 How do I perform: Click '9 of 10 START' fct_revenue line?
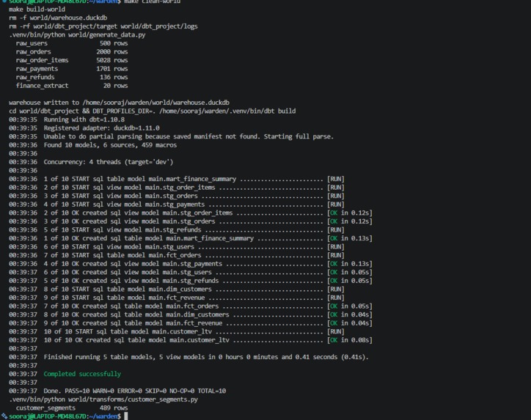point(177,298)
